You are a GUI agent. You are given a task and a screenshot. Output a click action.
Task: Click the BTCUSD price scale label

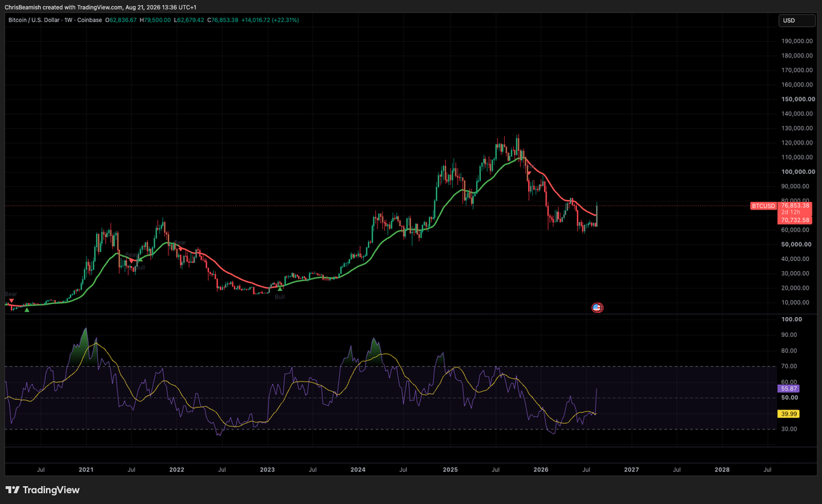click(x=763, y=205)
